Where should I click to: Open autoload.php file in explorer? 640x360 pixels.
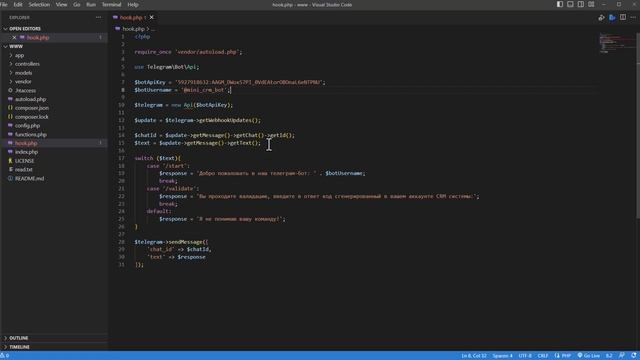coord(31,99)
